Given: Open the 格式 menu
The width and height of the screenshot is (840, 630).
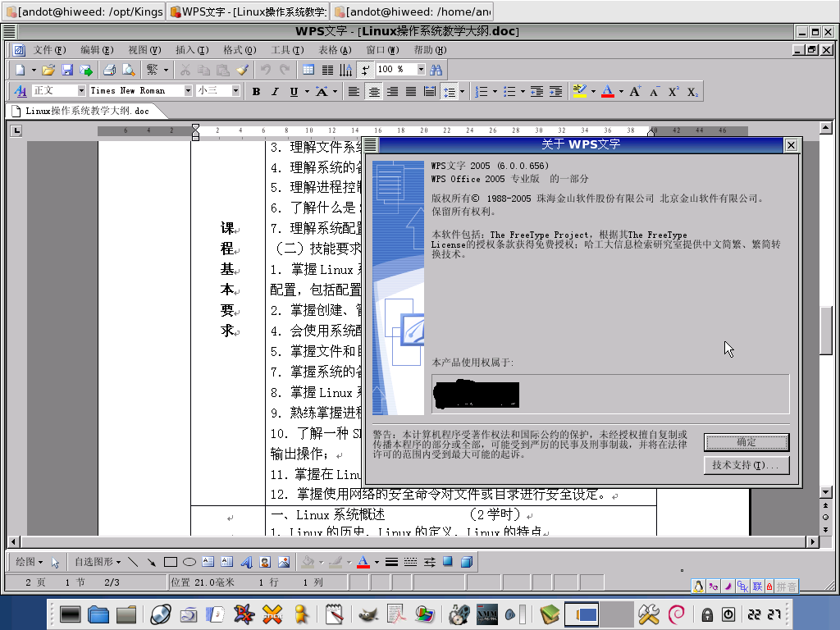Looking at the screenshot, I should (240, 50).
